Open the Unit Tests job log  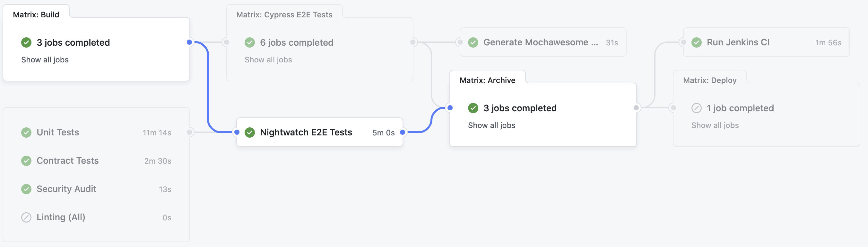pyautogui.click(x=58, y=132)
